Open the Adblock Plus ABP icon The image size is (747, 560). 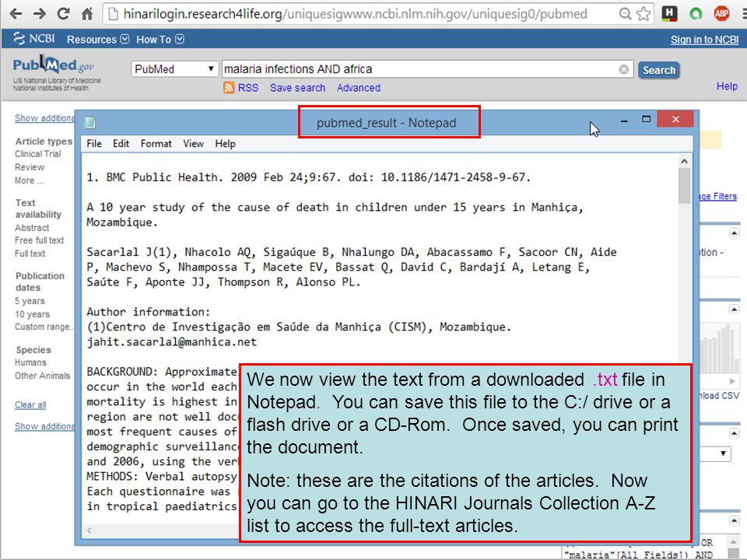721,14
